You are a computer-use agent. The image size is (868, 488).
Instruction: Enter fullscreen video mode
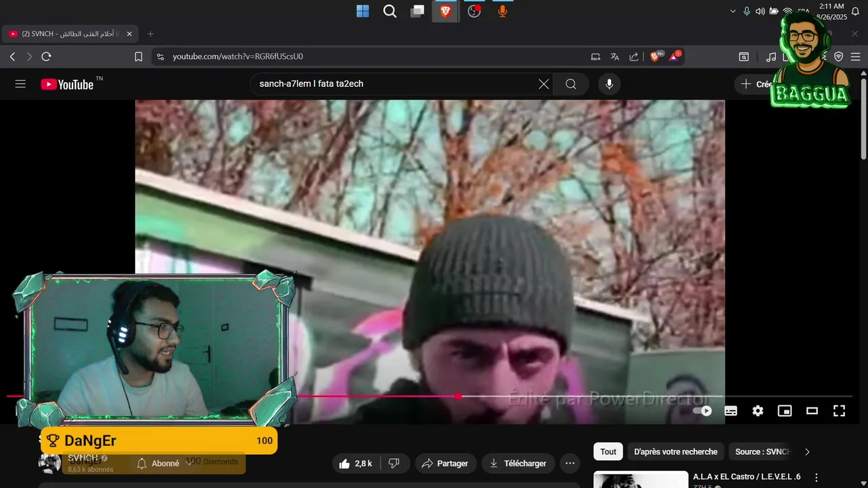[x=839, y=411]
